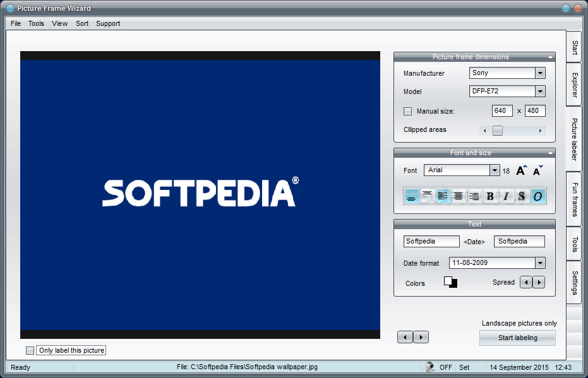Image resolution: width=588 pixels, height=378 pixels.
Task: Show previous picture with left arrow button
Action: 405,337
